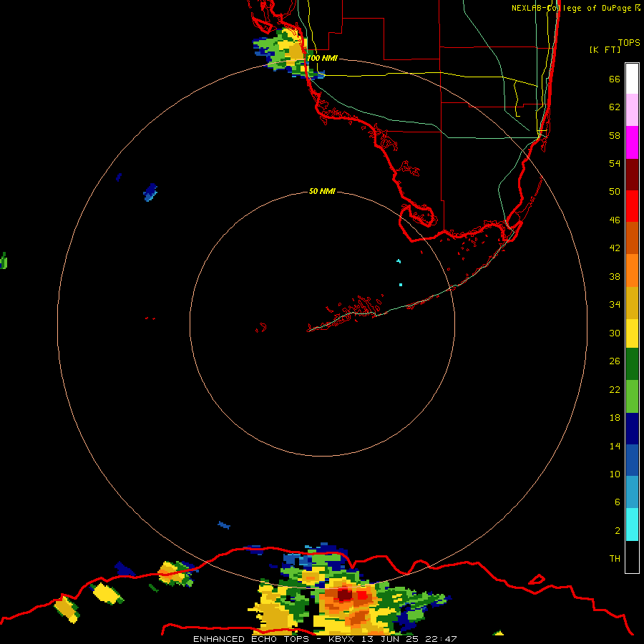The height and width of the screenshot is (644, 644).
Task: Click the legend value "38"
Action: 615,276
